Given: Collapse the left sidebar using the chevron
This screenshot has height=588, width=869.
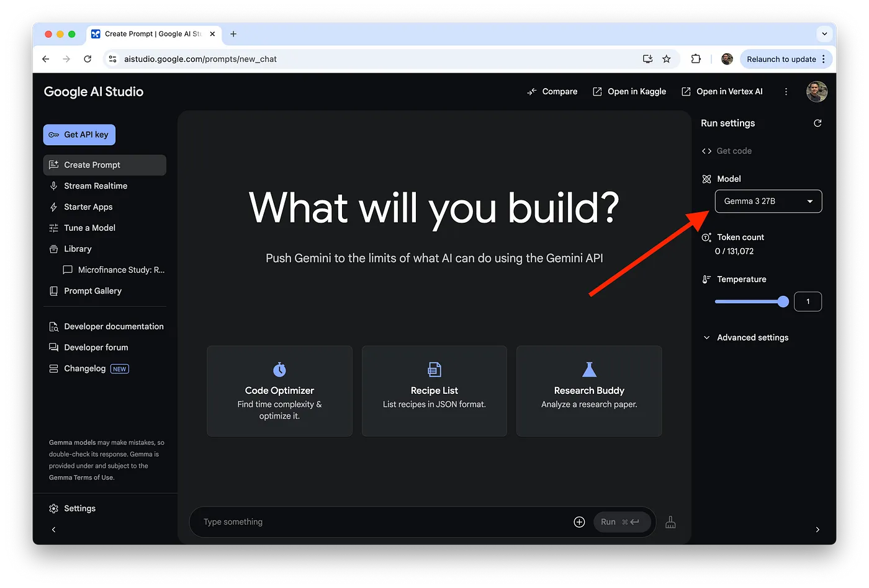Looking at the screenshot, I should [x=54, y=530].
